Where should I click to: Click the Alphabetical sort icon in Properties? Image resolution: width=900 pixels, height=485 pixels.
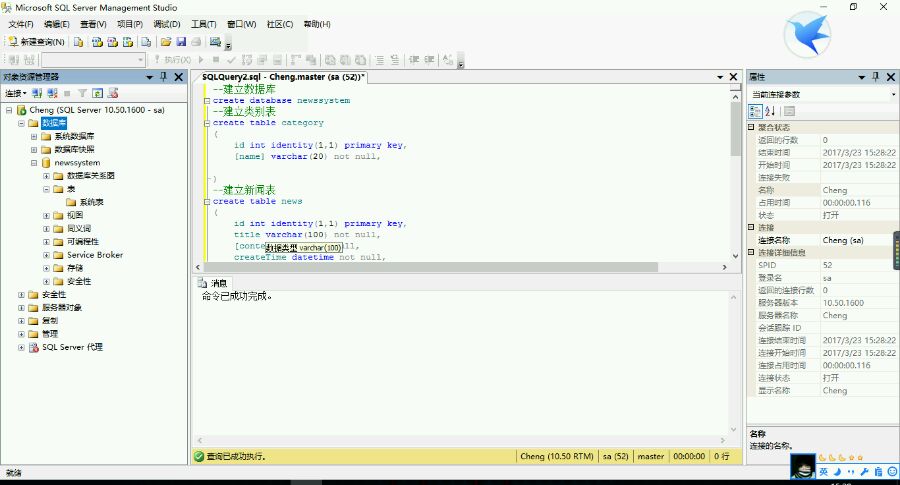point(770,111)
